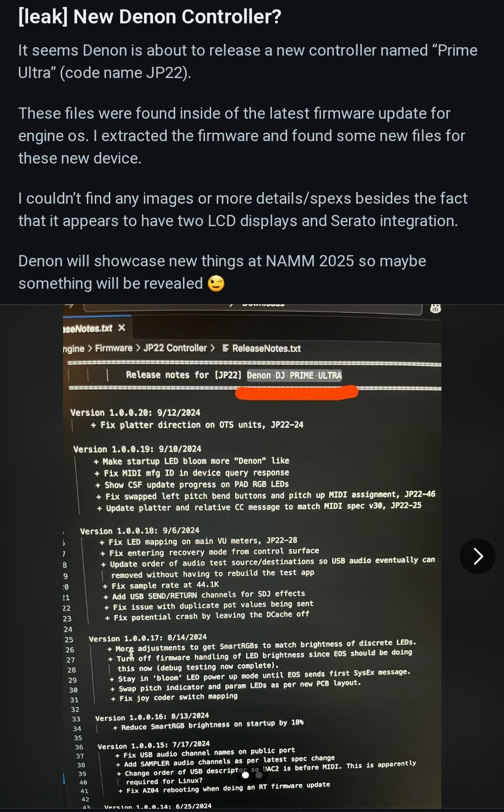Select the ReleaseNotes.txt tab

(x=88, y=328)
